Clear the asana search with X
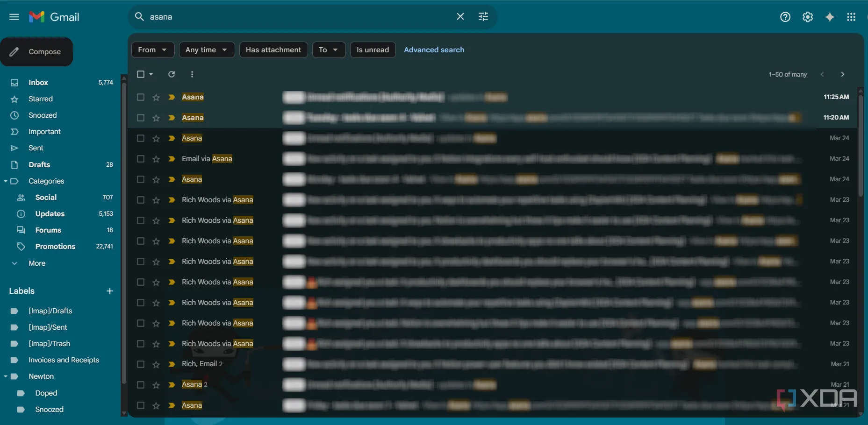 coord(460,17)
